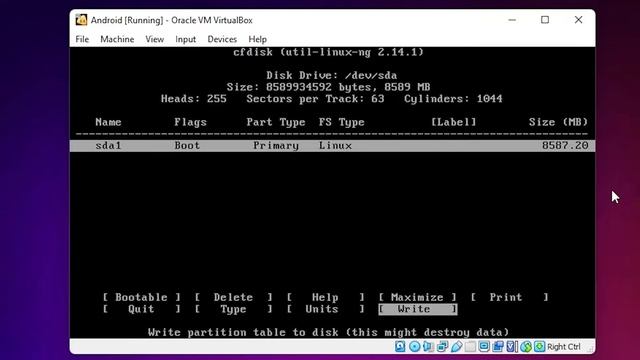Click the shared folders status icon
The height and width of the screenshot is (360, 640).
click(x=470, y=347)
